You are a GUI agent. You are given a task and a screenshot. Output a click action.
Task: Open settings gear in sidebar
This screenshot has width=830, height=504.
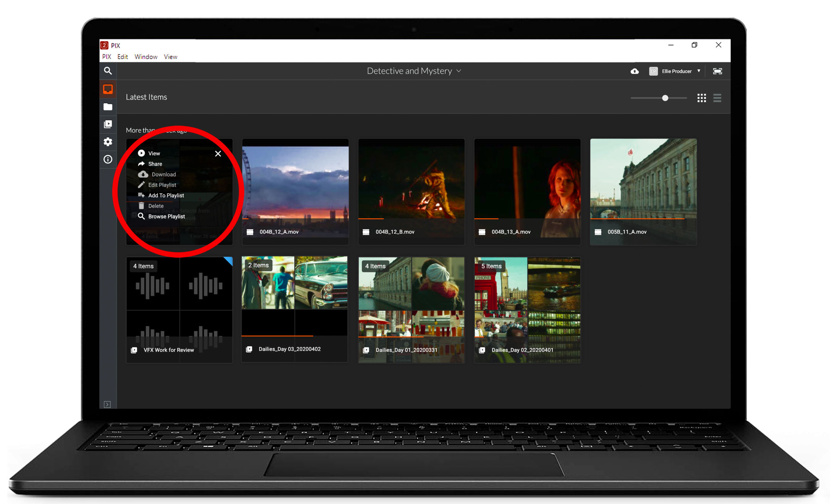click(x=108, y=142)
